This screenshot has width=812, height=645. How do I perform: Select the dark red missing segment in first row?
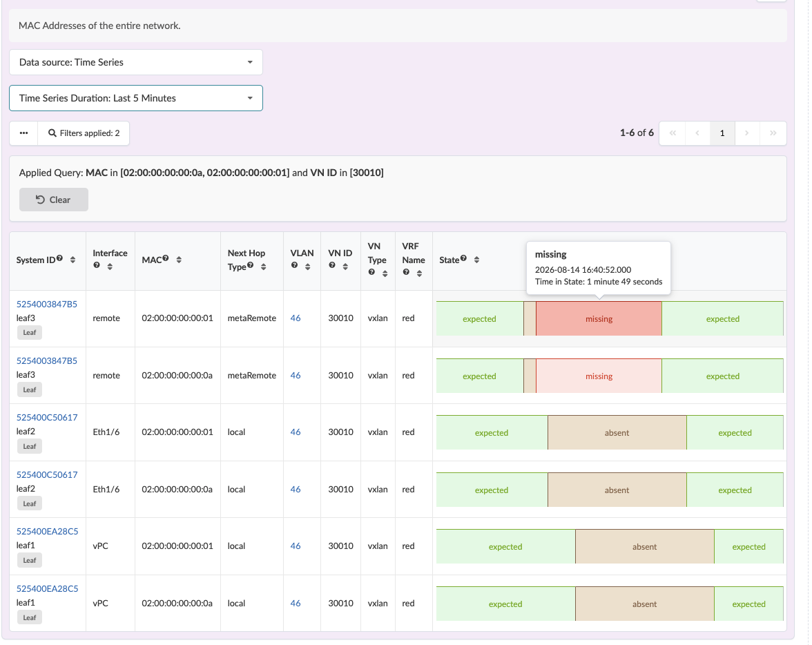599,318
